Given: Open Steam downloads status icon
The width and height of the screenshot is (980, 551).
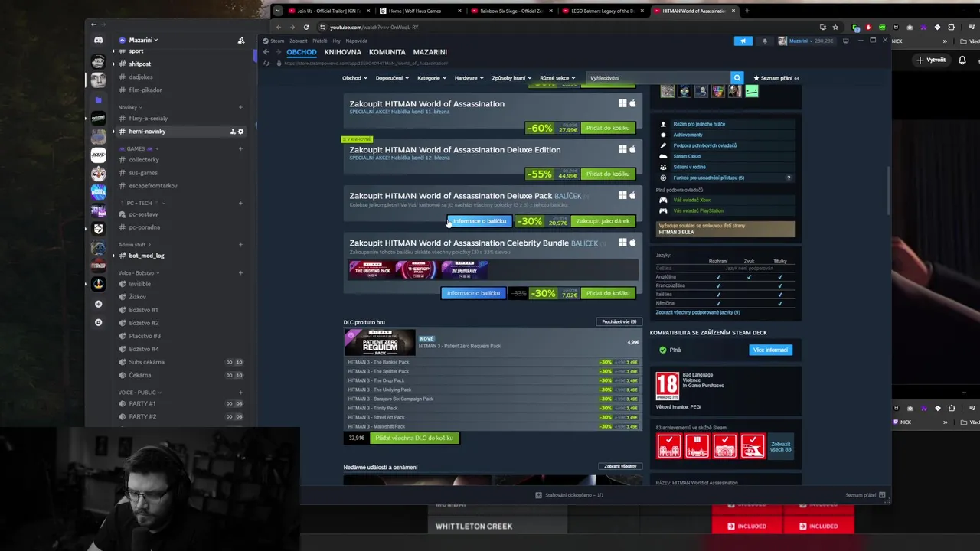Looking at the screenshot, I should coord(538,495).
